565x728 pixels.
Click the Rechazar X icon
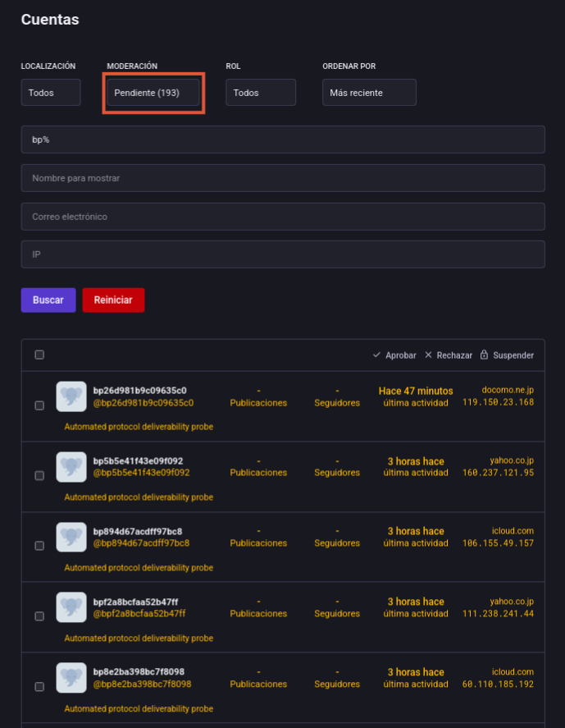[x=428, y=355]
